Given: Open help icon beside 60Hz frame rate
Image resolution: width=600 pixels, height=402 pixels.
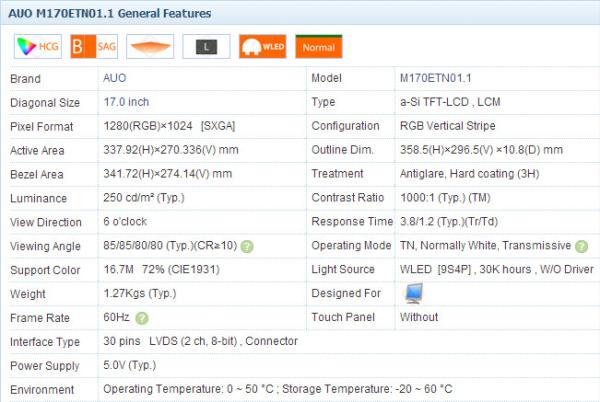Looking at the screenshot, I should coord(142,318).
